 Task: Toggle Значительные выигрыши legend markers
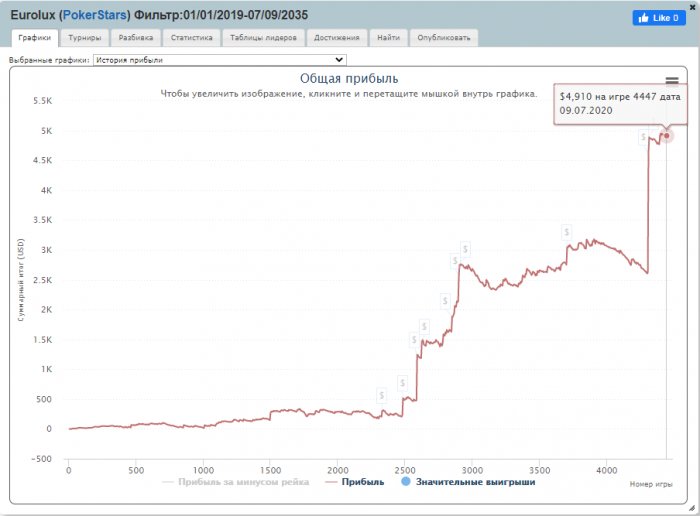[468, 482]
